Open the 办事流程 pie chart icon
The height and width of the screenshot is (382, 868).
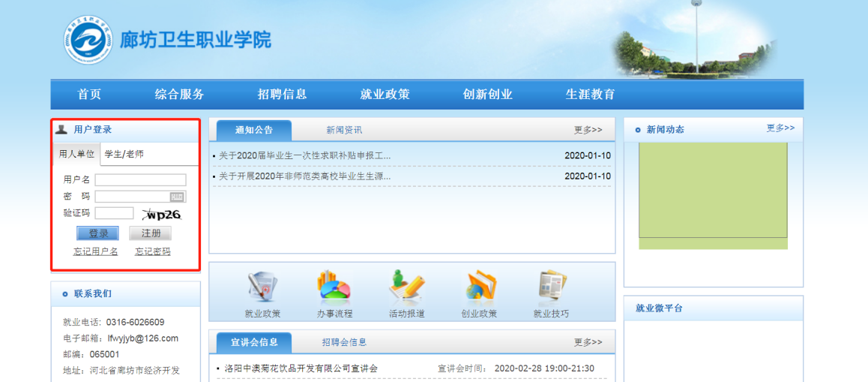334,286
